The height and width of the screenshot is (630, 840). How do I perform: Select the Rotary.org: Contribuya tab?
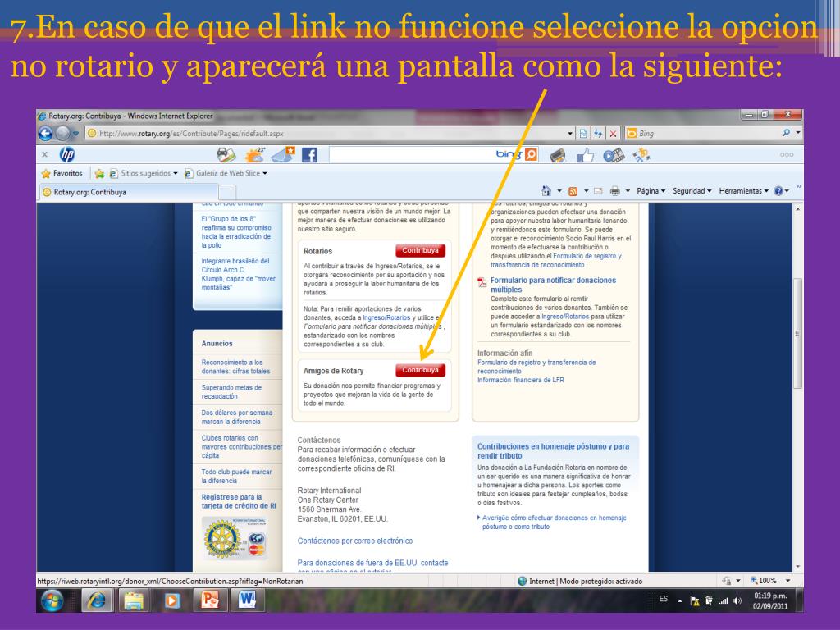click(x=127, y=192)
